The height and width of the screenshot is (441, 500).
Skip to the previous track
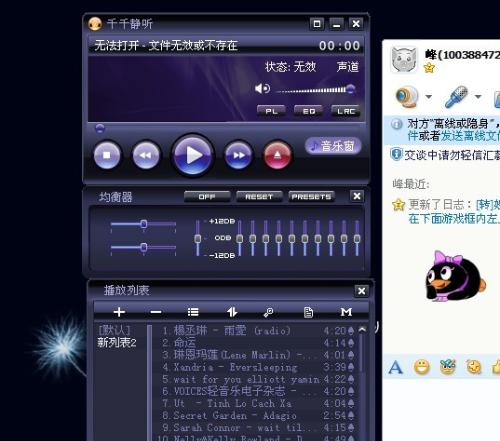146,155
